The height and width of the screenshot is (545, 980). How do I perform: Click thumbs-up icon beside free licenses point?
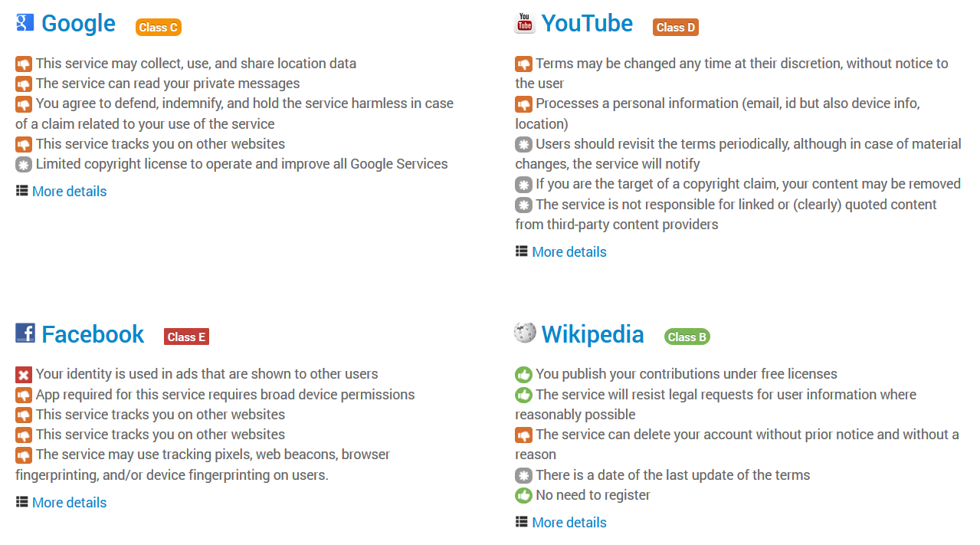523,375
